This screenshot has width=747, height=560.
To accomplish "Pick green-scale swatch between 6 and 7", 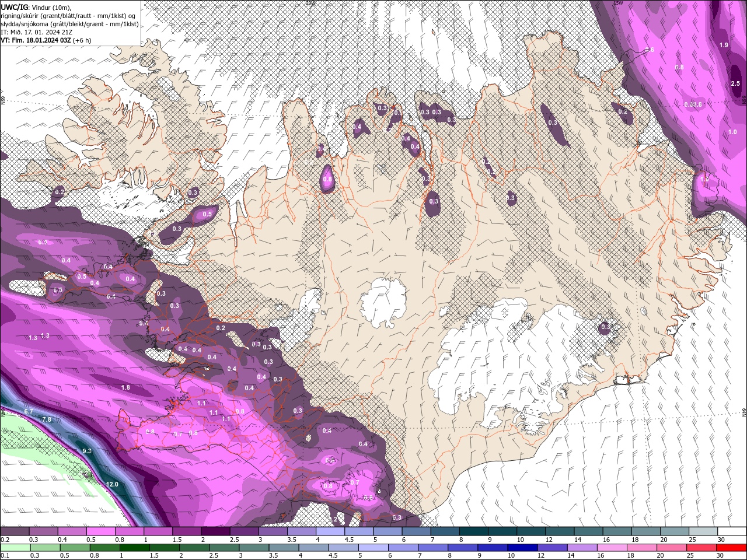I will (x=403, y=548).
